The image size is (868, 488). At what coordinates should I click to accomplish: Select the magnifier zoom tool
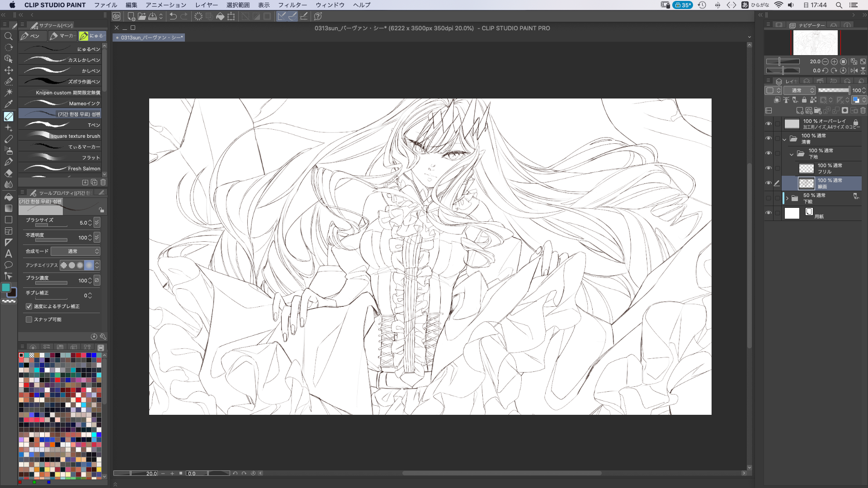(8, 36)
